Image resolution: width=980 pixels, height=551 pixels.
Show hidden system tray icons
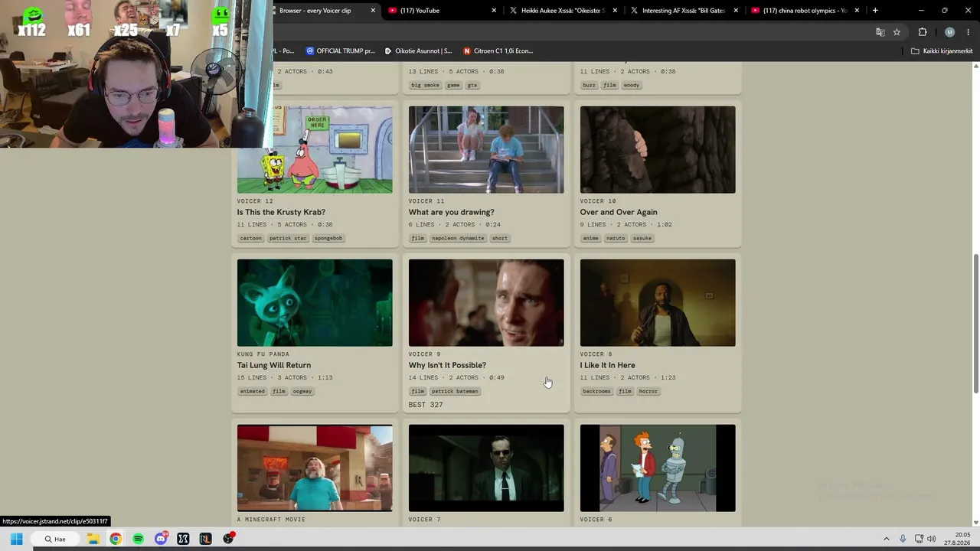click(887, 539)
